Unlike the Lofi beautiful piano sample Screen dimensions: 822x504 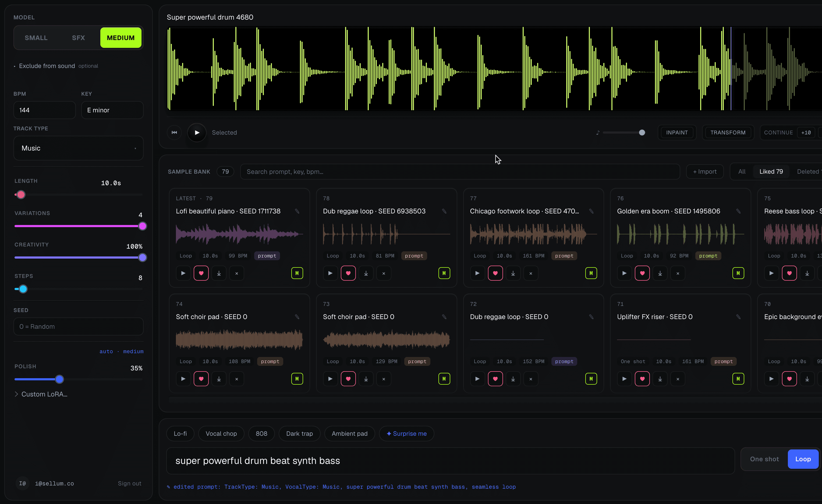click(201, 273)
